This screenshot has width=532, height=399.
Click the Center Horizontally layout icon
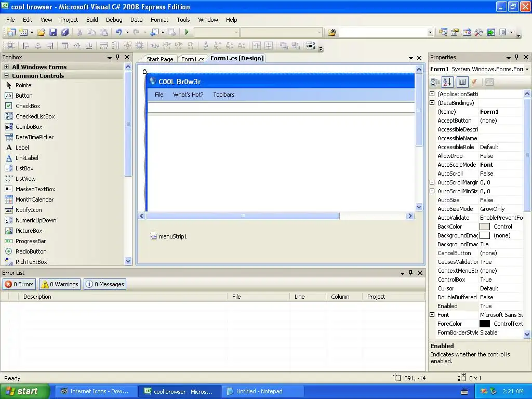tap(257, 46)
